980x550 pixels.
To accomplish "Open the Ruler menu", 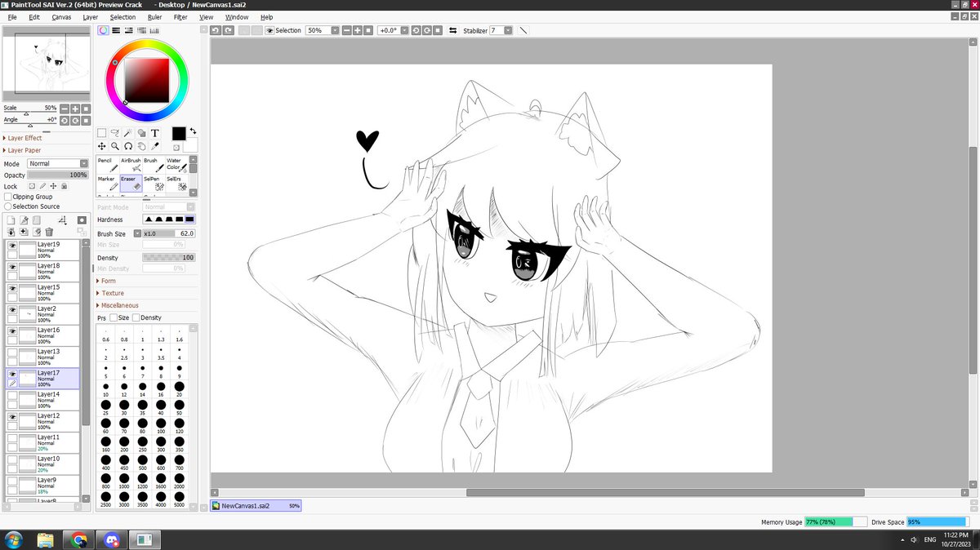I will click(x=154, y=16).
